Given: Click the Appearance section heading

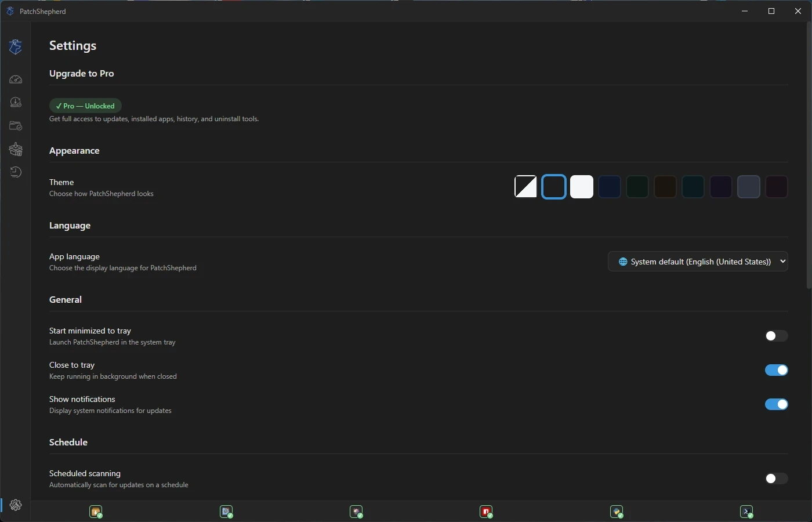Looking at the screenshot, I should (74, 150).
